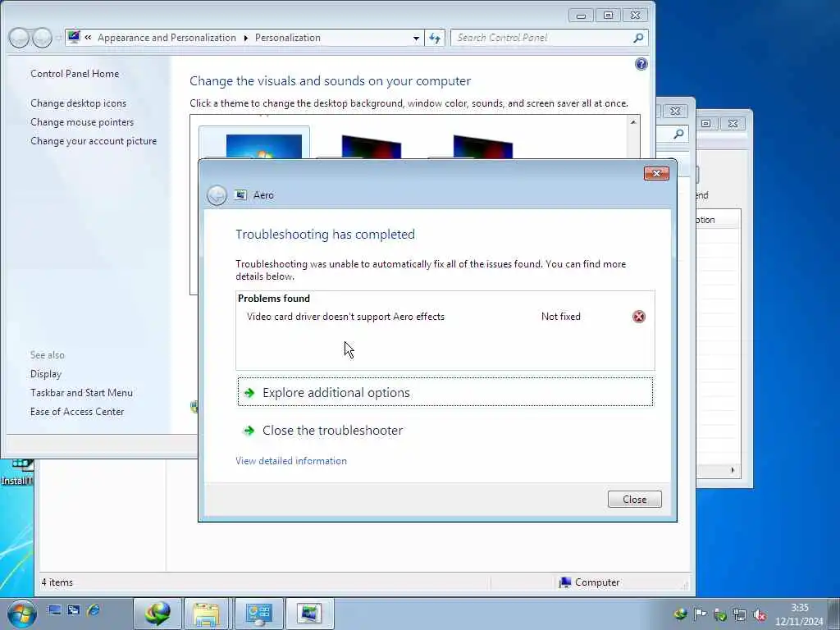Open Personalization taskbar button
840x630 pixels.
309,614
